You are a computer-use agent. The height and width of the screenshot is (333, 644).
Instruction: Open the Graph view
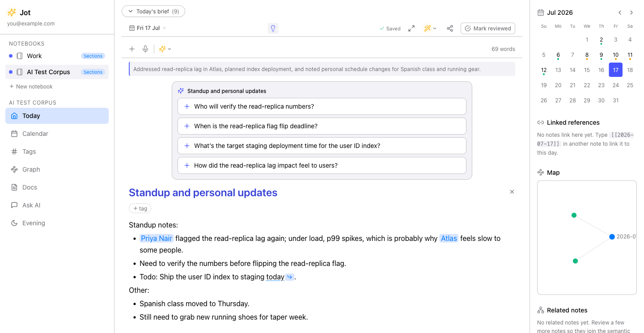[57, 169]
